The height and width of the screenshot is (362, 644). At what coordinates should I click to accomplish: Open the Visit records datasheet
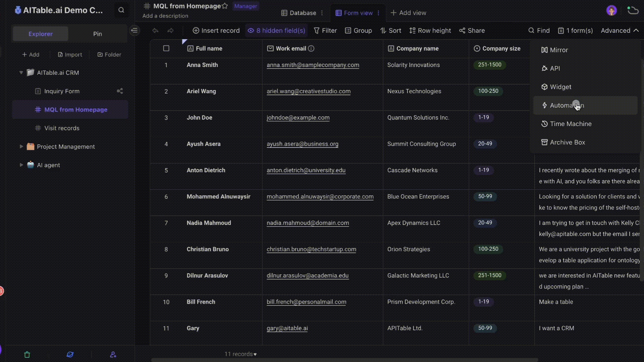coord(70,128)
